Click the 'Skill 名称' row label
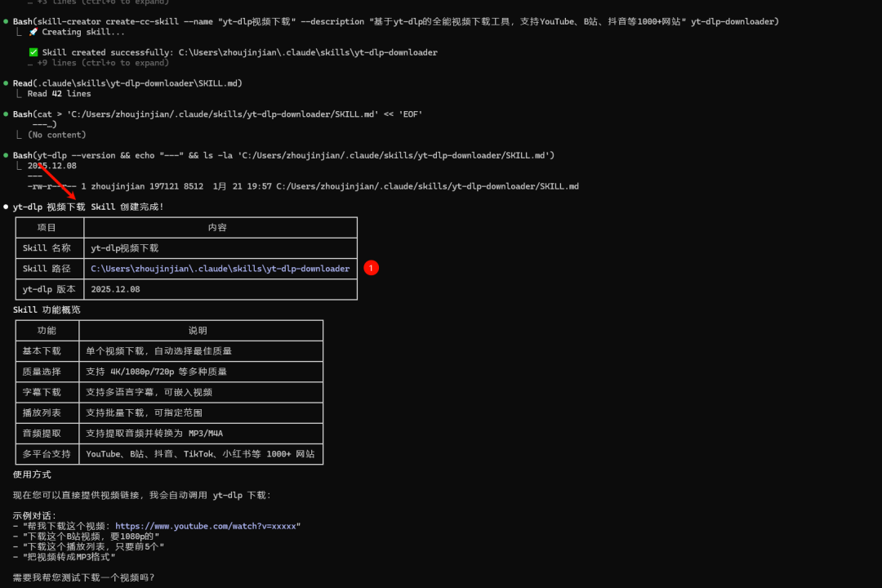 coord(47,248)
